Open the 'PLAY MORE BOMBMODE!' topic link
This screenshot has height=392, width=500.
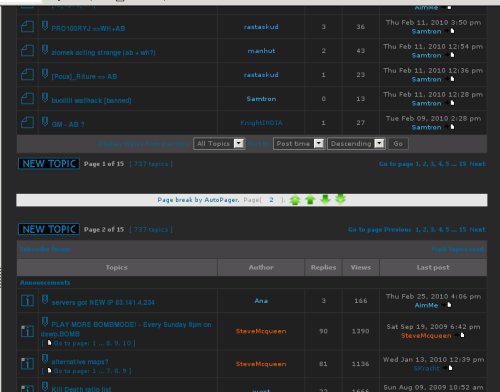point(127,329)
